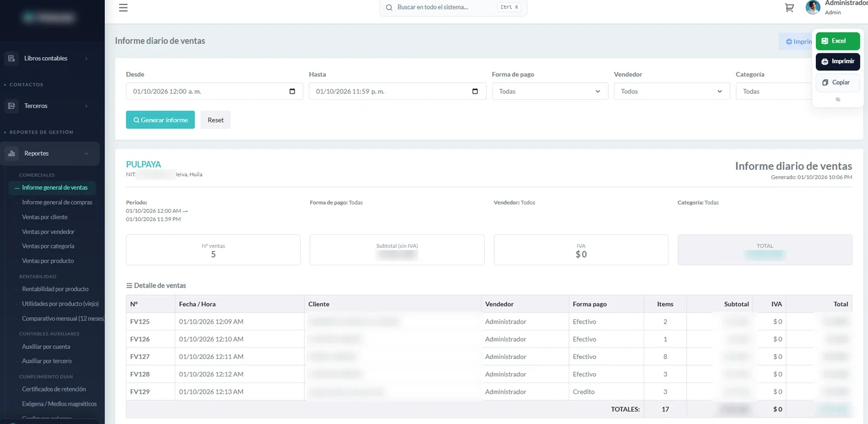Open Utilidades por producto (viejo)
This screenshot has height=424, width=868.
[60, 304]
